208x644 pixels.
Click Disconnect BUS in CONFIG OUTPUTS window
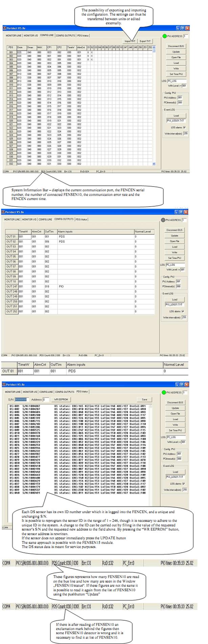(x=175, y=230)
